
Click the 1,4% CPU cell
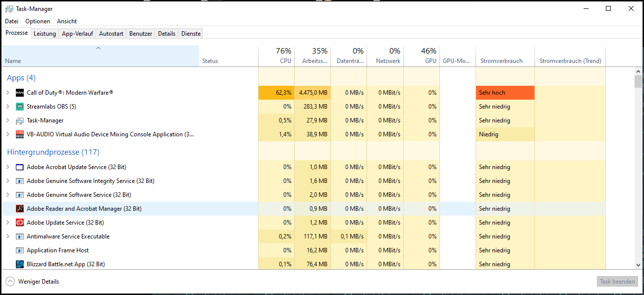[x=276, y=134]
